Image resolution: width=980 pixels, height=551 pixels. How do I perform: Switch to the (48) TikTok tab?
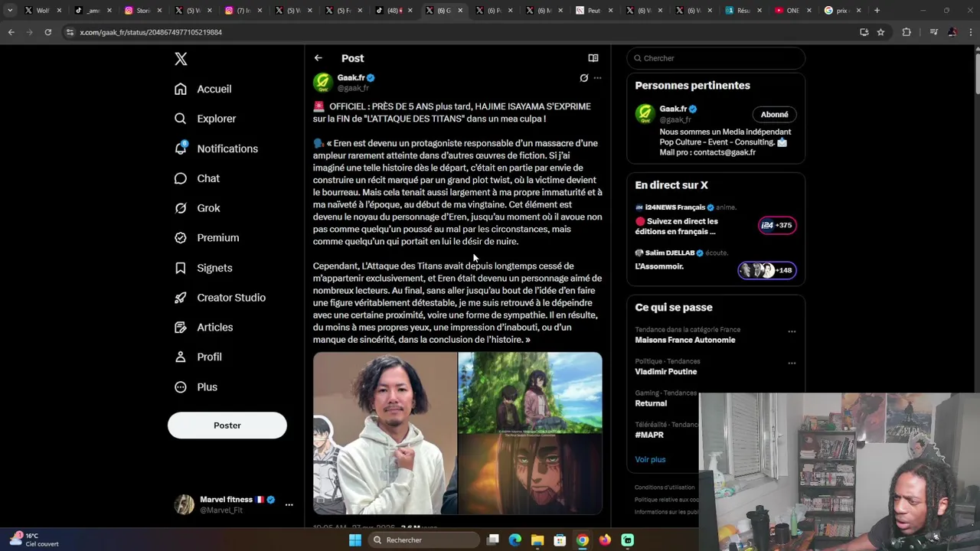point(394,11)
